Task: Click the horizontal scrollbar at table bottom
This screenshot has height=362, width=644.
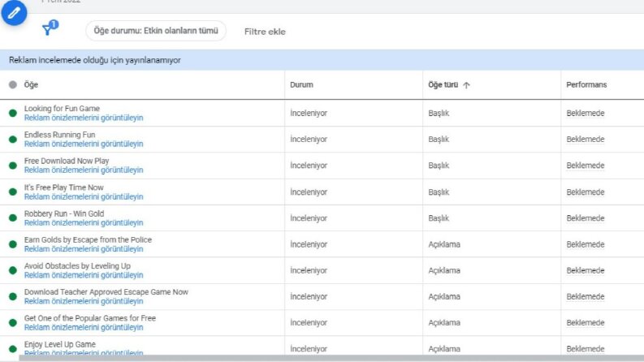Action: click(331, 358)
